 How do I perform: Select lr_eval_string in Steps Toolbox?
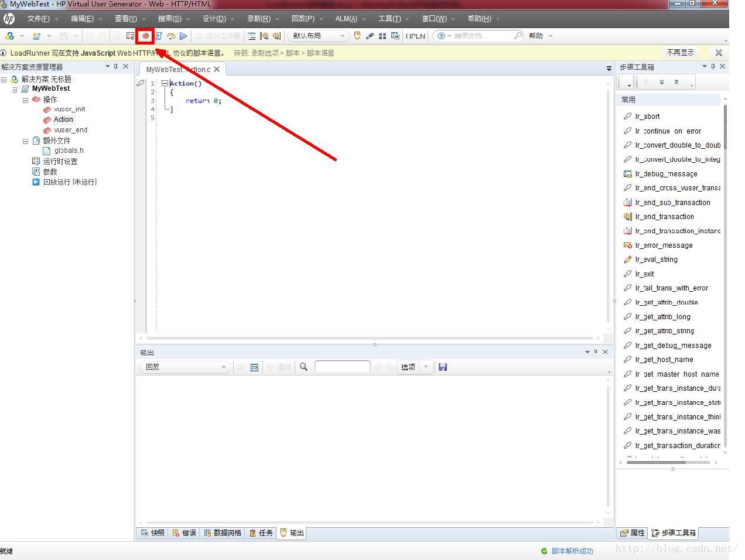pyautogui.click(x=656, y=259)
